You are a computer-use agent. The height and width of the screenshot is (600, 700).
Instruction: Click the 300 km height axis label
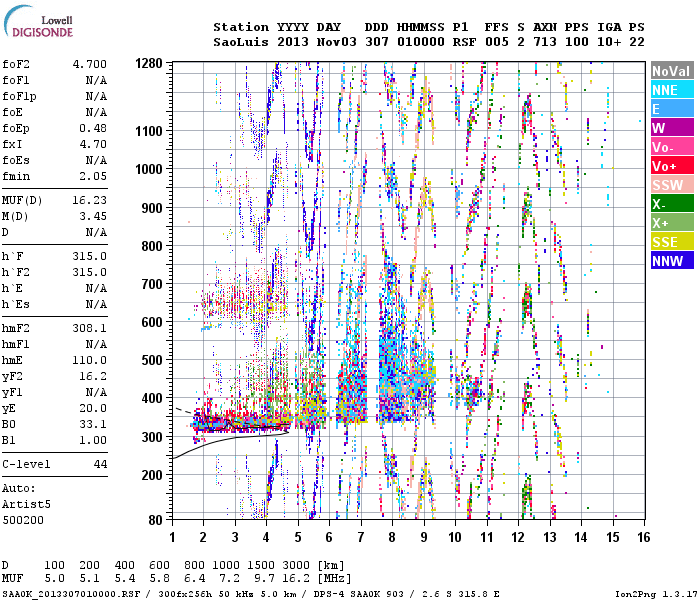[152, 437]
